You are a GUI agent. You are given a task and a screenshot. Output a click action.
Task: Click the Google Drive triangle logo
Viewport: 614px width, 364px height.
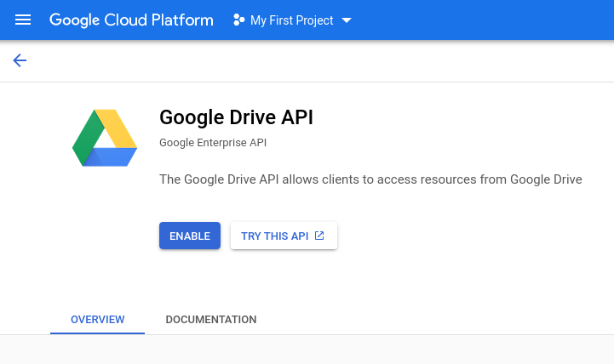pos(105,138)
